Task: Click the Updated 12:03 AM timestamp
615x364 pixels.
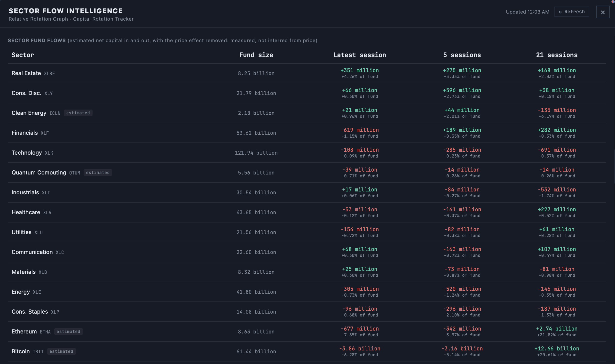Action: pyautogui.click(x=528, y=12)
